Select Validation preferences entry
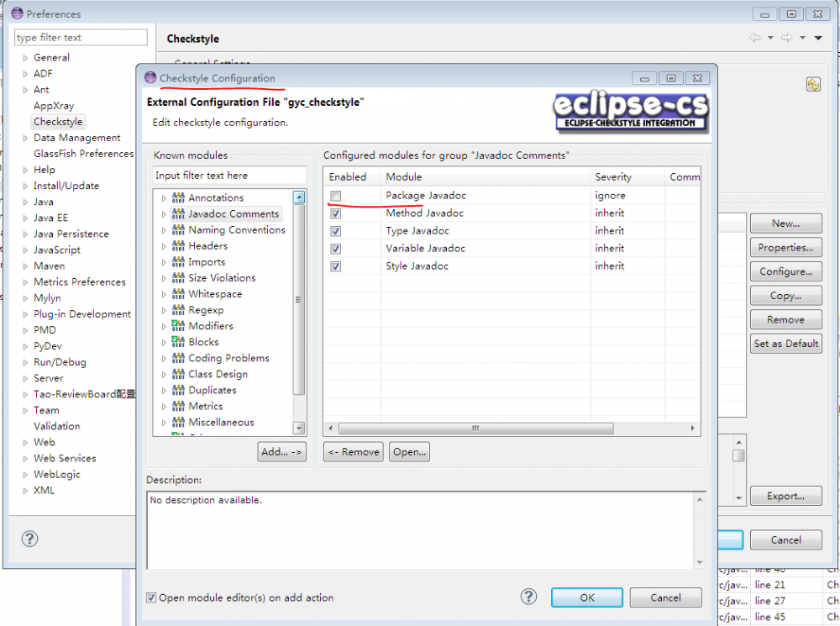840x626 pixels. (57, 426)
